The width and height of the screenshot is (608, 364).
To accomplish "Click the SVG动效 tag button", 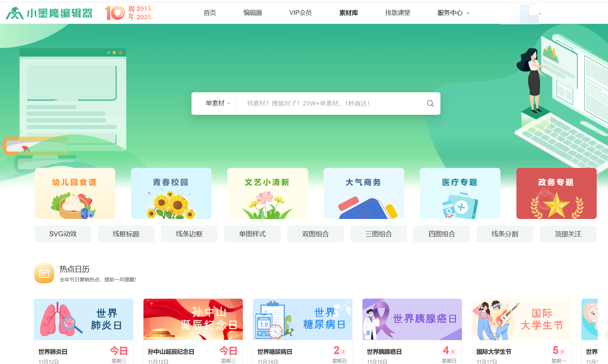I will 63,234.
